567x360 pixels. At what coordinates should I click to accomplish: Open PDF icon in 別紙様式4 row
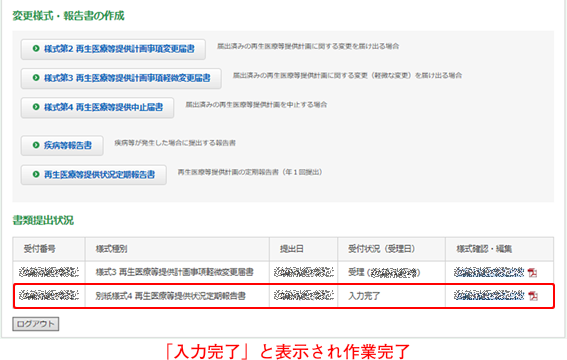pos(533,296)
